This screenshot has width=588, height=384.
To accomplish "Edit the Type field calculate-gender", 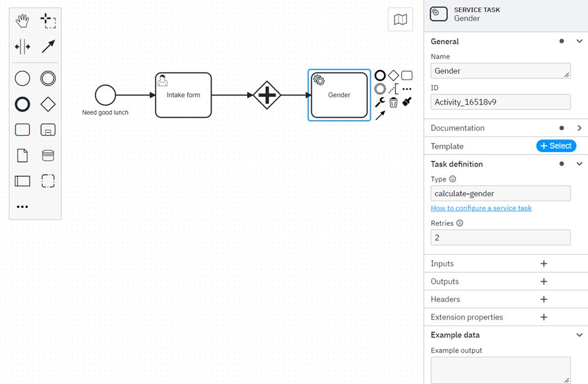I will coord(500,193).
